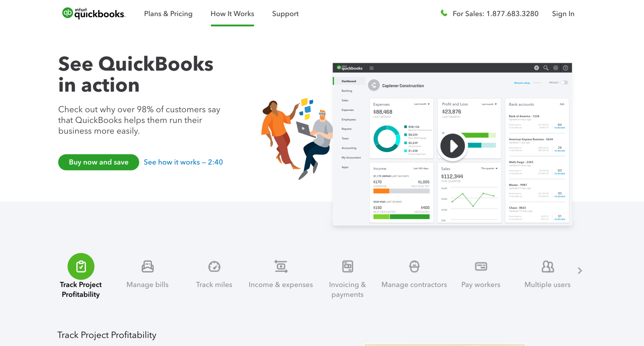Open the Expenses Last month dropdown
Viewport: 644px width, 346px height.
tap(422, 104)
